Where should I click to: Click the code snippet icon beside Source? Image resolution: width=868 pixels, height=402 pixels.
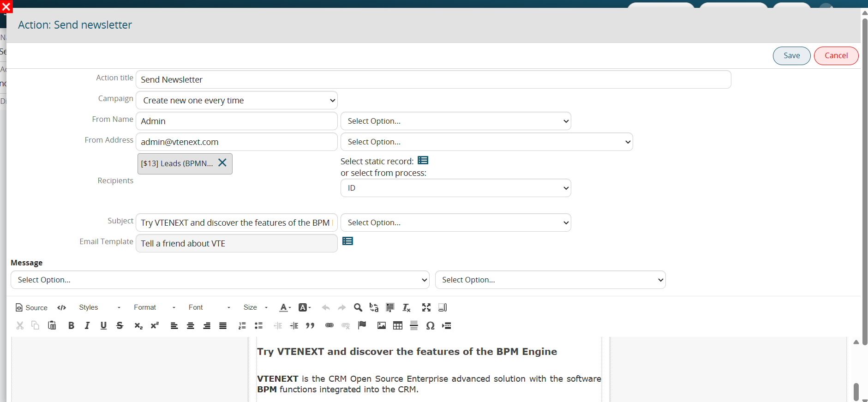tap(62, 307)
